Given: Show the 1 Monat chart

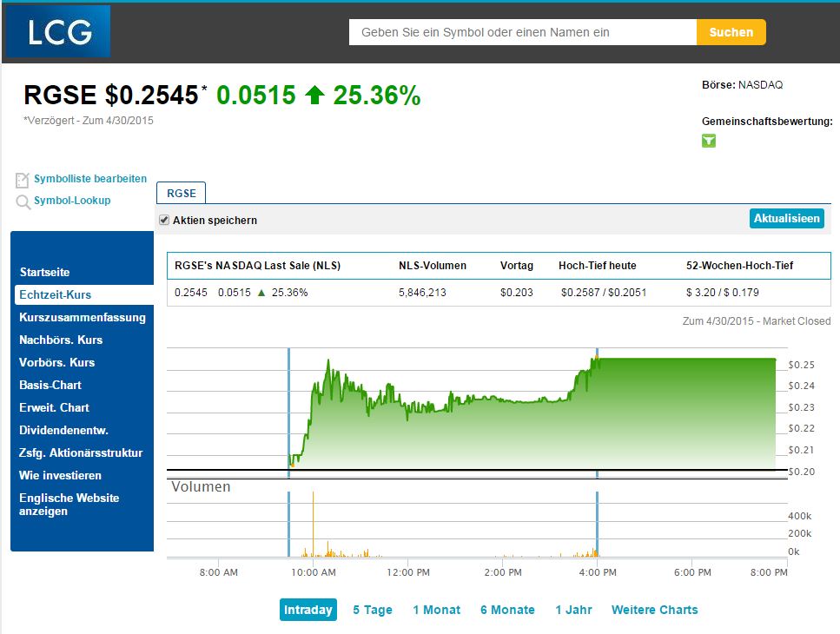Looking at the screenshot, I should click(x=437, y=610).
